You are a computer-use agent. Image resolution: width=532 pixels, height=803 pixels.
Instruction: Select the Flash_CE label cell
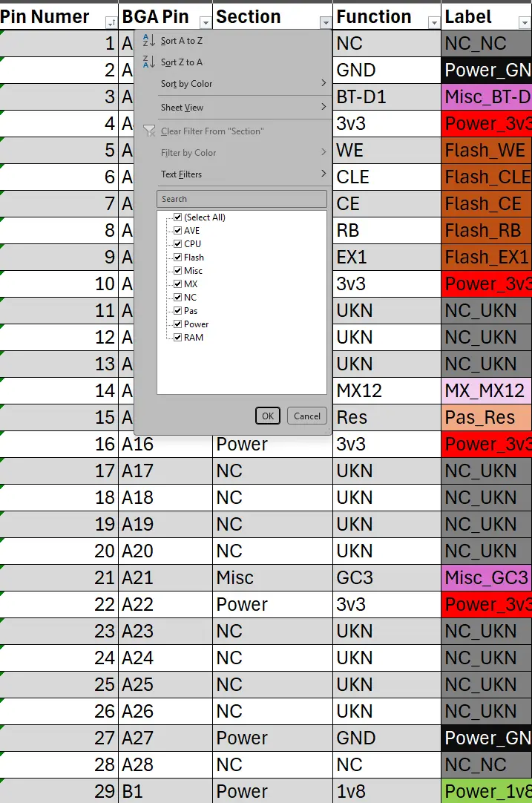(x=487, y=204)
